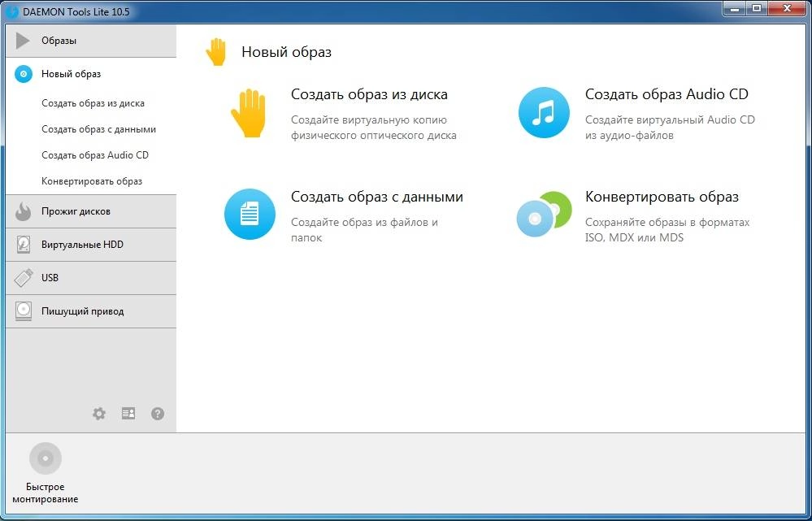Go to the Пишущий привод section
812x521 pixels.
(x=90, y=311)
